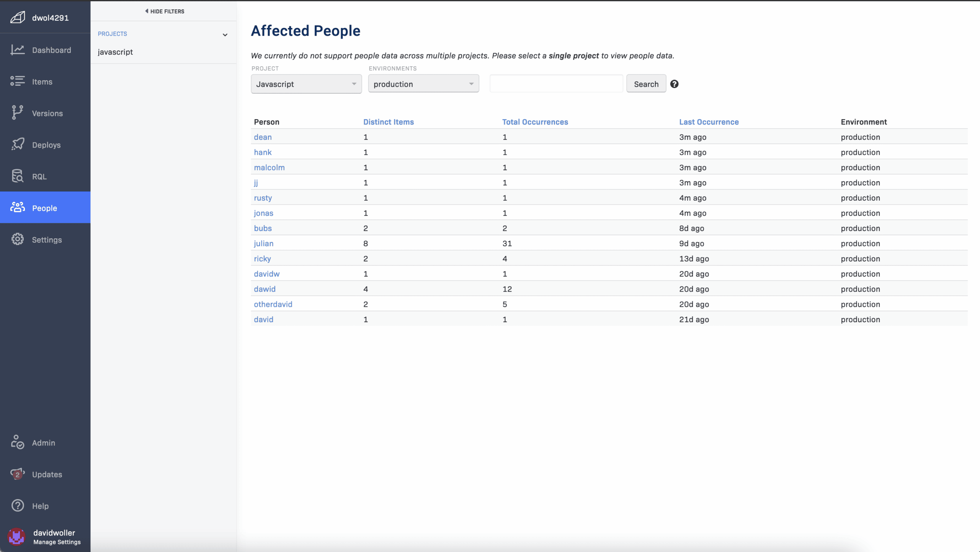The image size is (980, 552).
Task: Collapse the Projects filter chevron
Action: tap(225, 35)
